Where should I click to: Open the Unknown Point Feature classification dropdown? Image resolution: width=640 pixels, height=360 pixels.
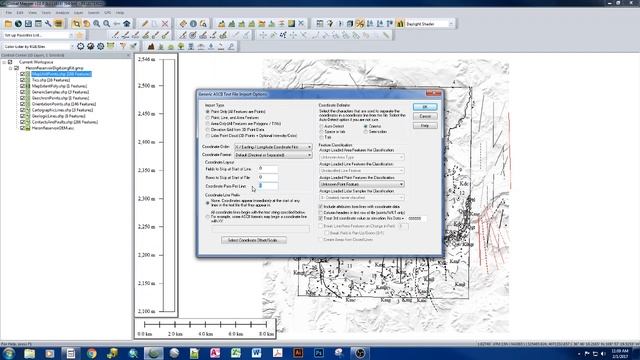point(362,184)
